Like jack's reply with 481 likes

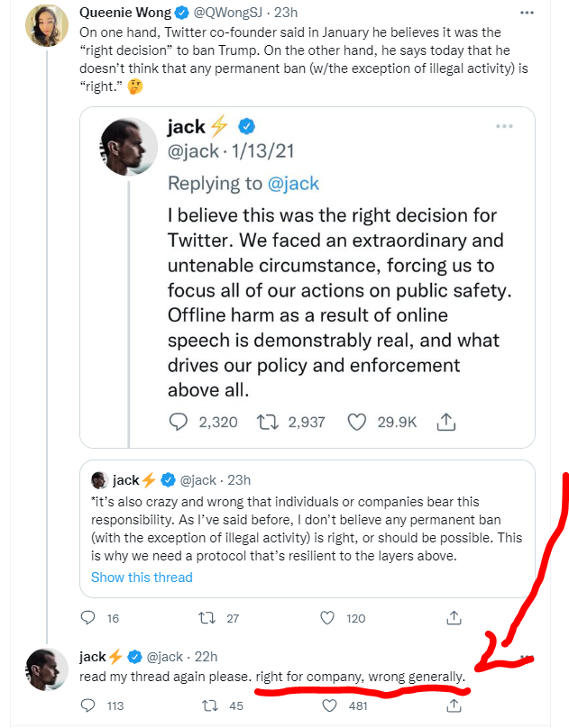(333, 706)
